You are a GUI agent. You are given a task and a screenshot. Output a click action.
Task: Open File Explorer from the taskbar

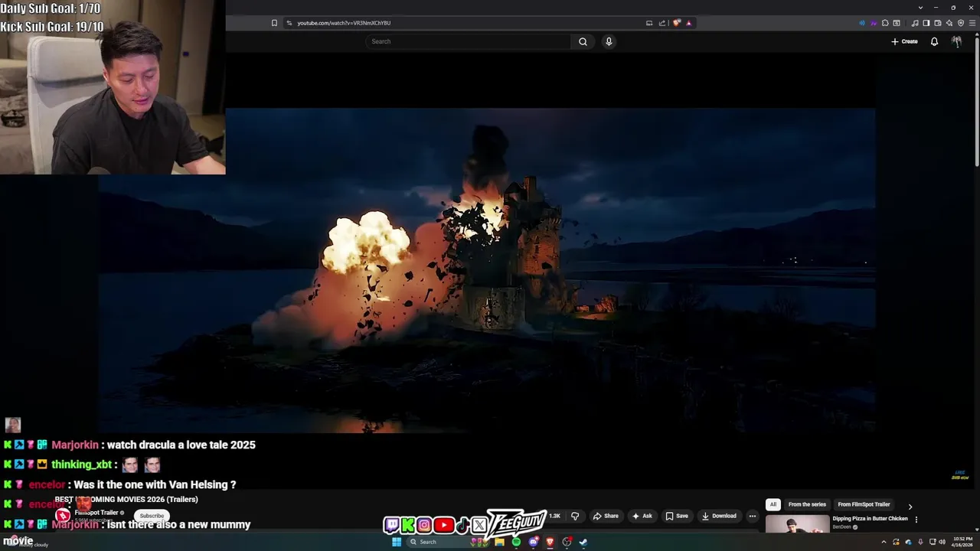[499, 542]
